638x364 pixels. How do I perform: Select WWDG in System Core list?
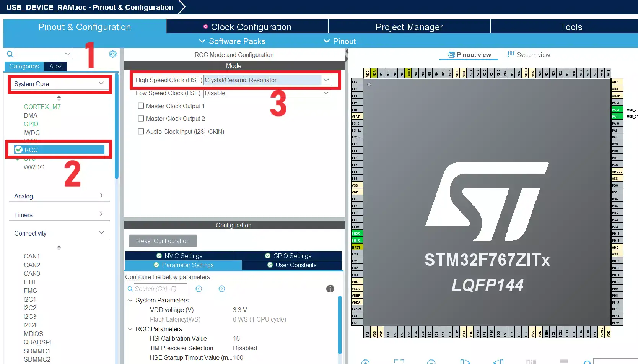click(x=34, y=167)
